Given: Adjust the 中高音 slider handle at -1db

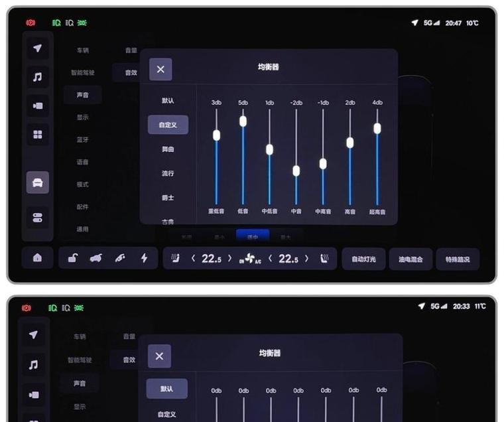Looking at the screenshot, I should coord(323,163).
